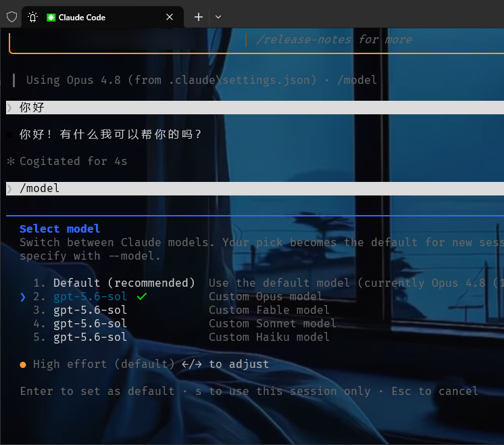Open the new tab profile dropdown chevron
The image size is (504, 445).
point(218,17)
